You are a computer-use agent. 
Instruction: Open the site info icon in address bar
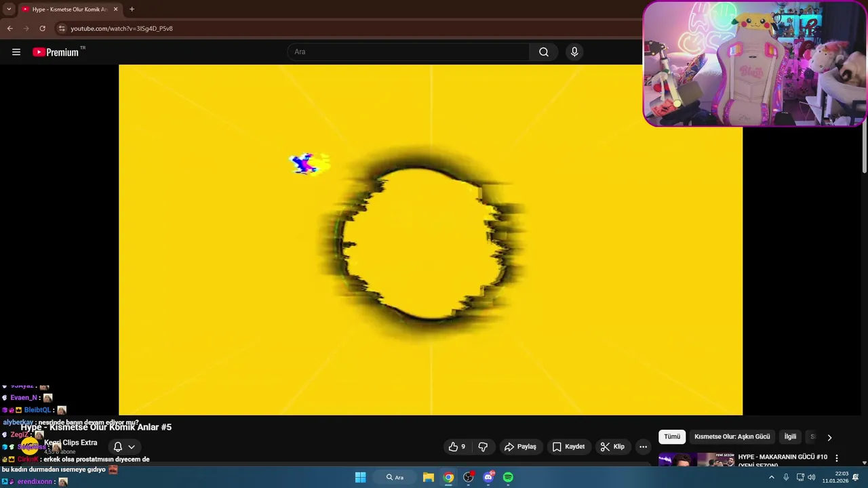62,28
